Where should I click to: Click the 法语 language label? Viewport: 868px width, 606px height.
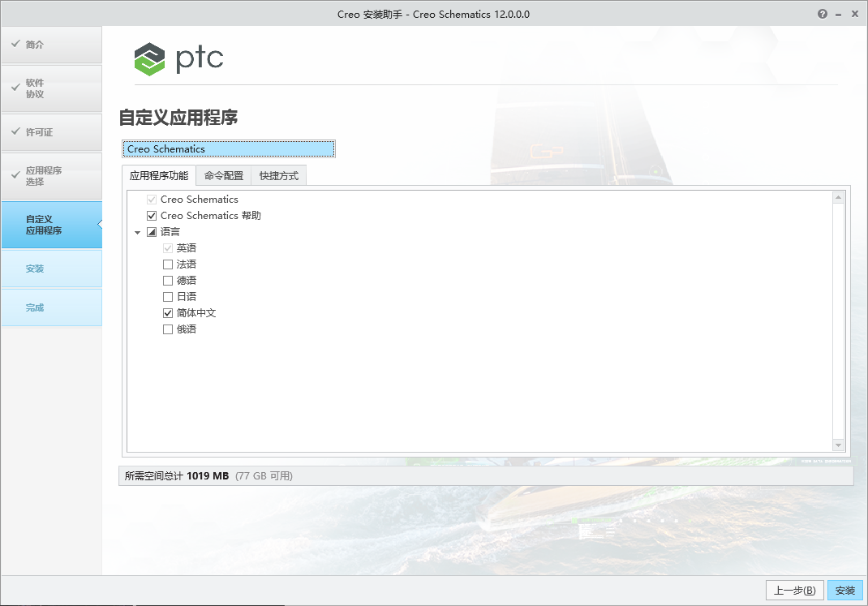click(x=187, y=264)
